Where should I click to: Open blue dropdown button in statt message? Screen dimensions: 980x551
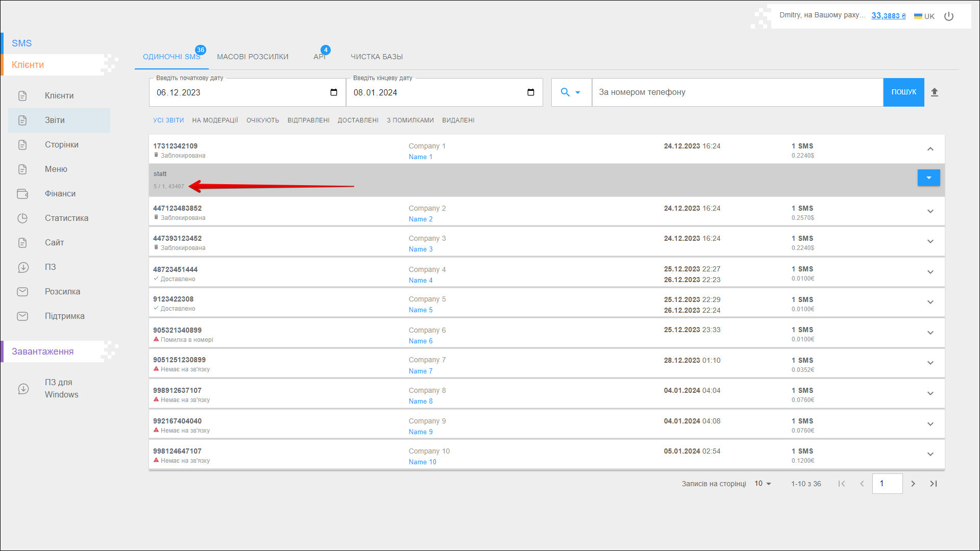[928, 178]
